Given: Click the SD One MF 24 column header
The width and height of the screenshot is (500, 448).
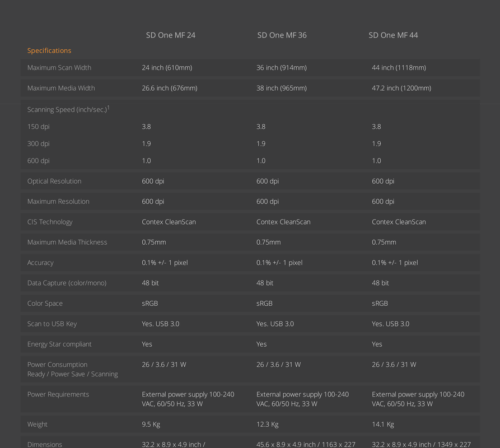Looking at the screenshot, I should point(171,35).
